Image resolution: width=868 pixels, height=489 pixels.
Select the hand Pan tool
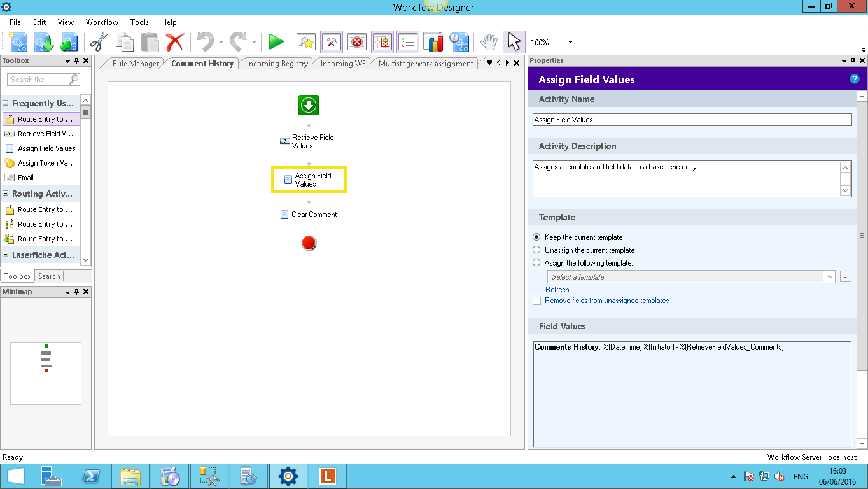tap(488, 42)
